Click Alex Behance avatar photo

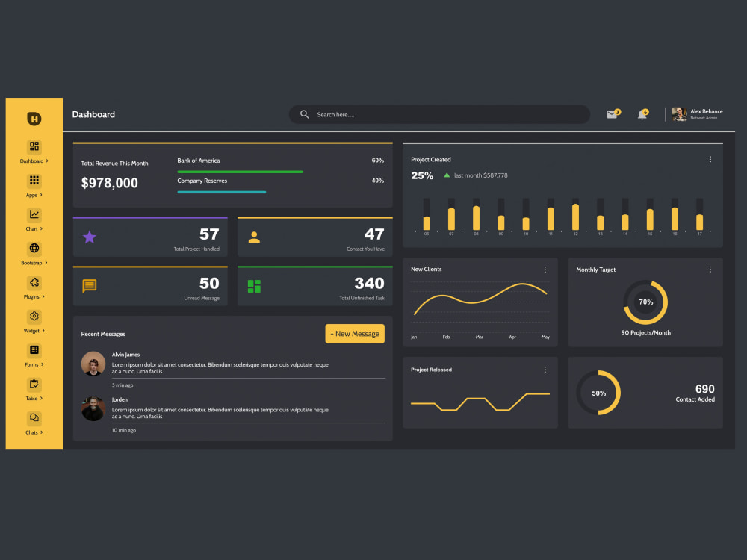click(679, 114)
